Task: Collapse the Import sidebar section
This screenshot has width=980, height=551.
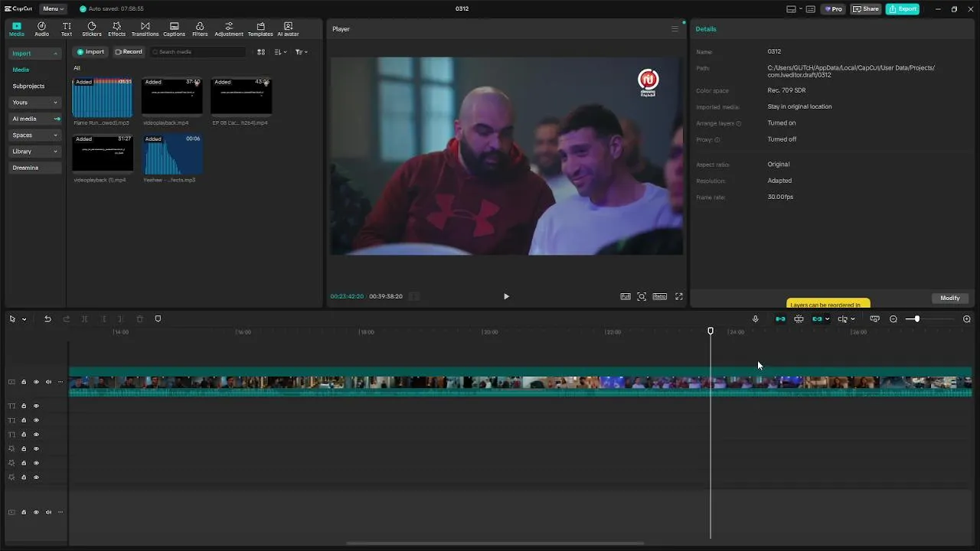Action: point(35,54)
